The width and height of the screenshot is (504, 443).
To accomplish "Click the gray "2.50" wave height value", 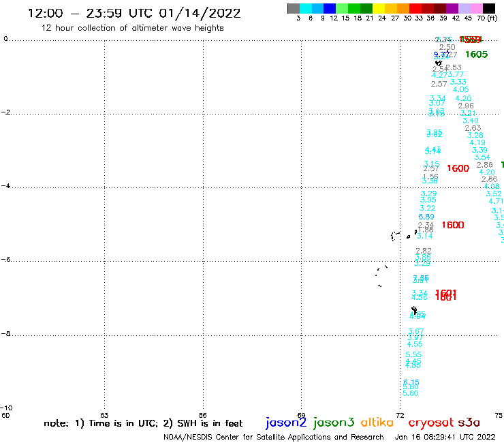I will tap(447, 47).
